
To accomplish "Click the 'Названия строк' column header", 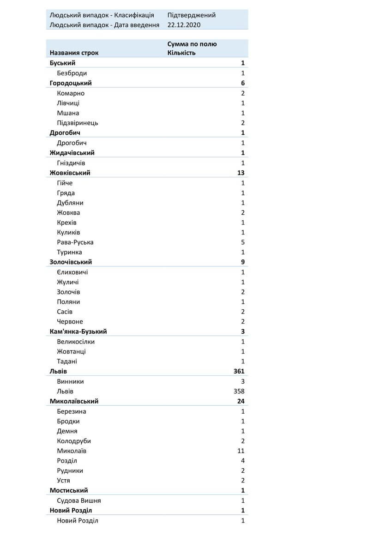I will [74, 53].
